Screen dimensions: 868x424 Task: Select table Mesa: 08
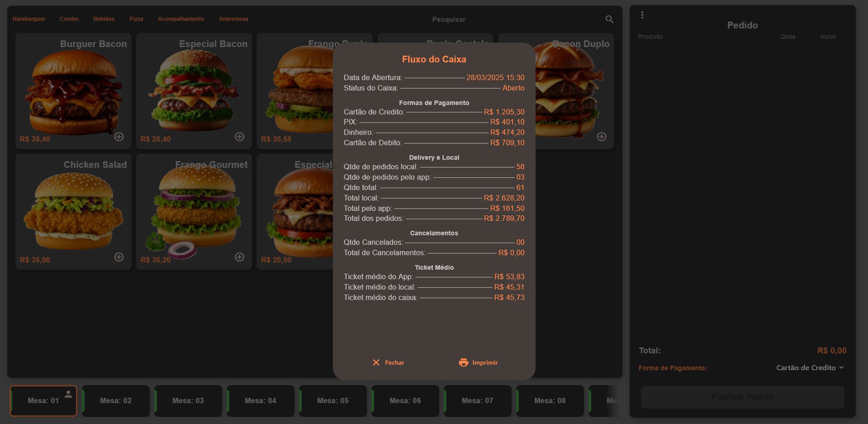[550, 400]
